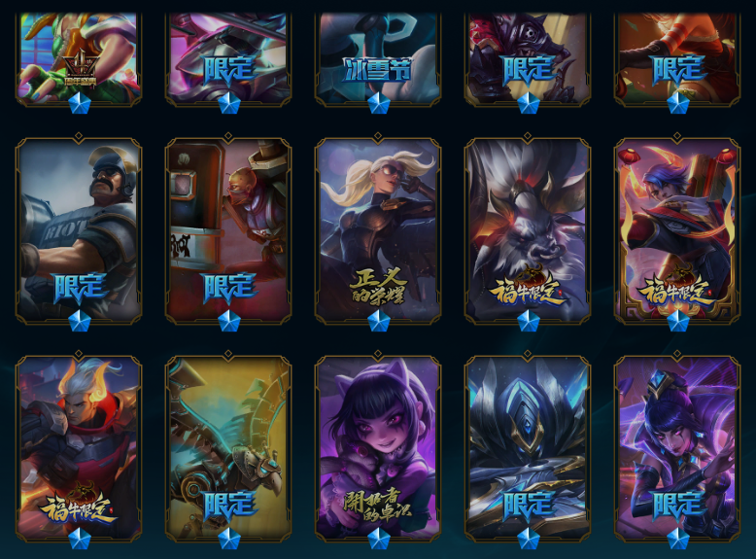The width and height of the screenshot is (756, 559).
Task: Select the gem under the red lantern 福牛限定 card
Action: coord(677,321)
